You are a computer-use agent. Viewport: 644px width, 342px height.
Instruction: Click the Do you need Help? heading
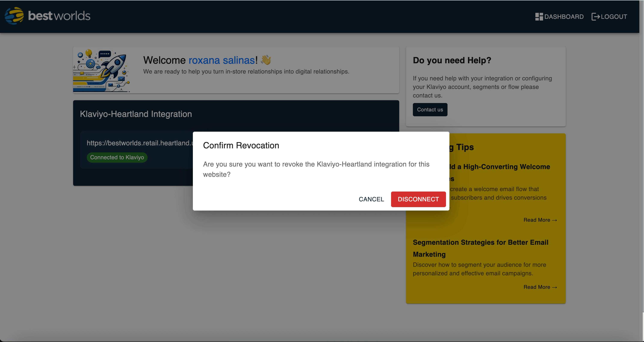click(x=452, y=60)
